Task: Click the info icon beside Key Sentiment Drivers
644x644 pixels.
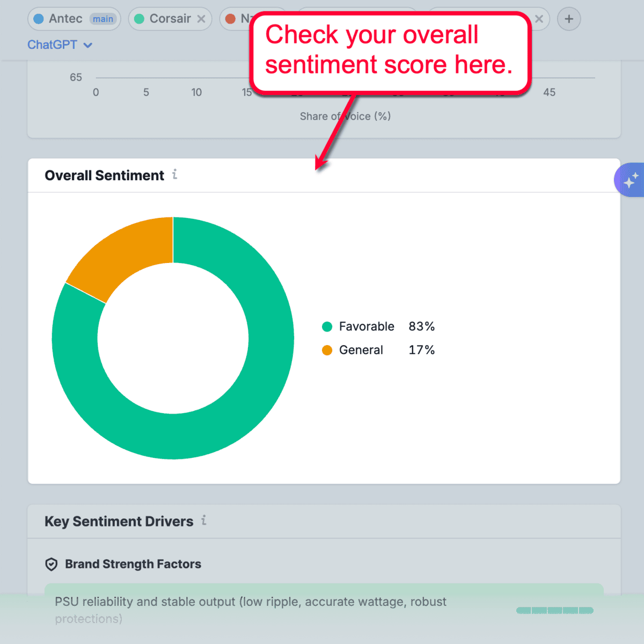Action: pyautogui.click(x=204, y=521)
